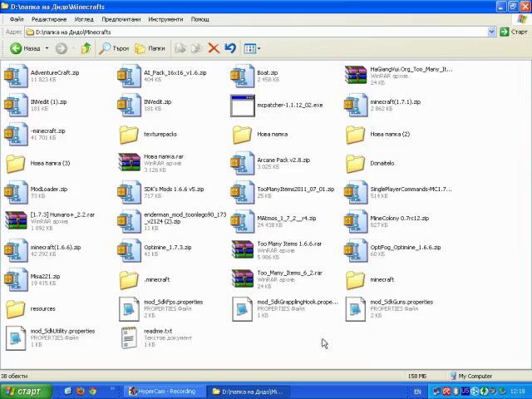Expand the address bar dropdown arrow
Image resolution: width=532 pixels, height=399 pixels.
coord(492,32)
